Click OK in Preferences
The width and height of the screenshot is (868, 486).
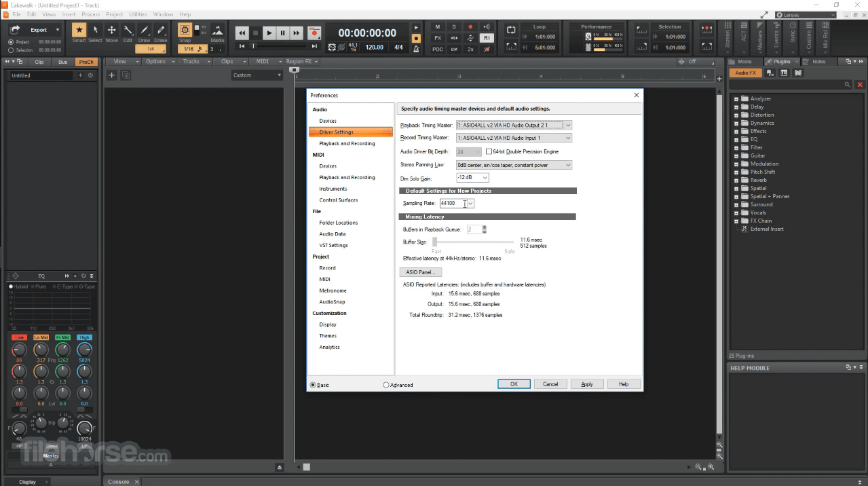click(x=514, y=384)
